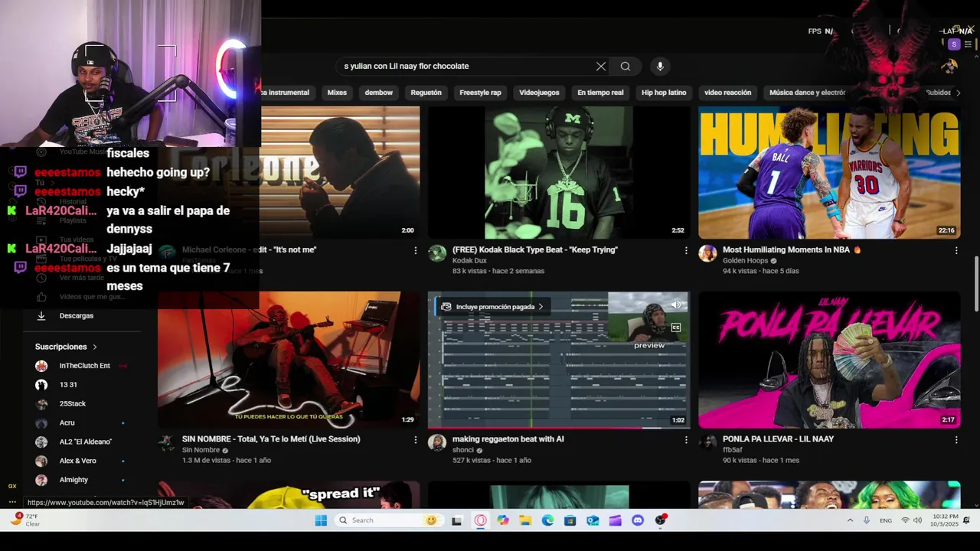
Task: Open options menu for Humiliating Moments video
Action: click(x=956, y=250)
